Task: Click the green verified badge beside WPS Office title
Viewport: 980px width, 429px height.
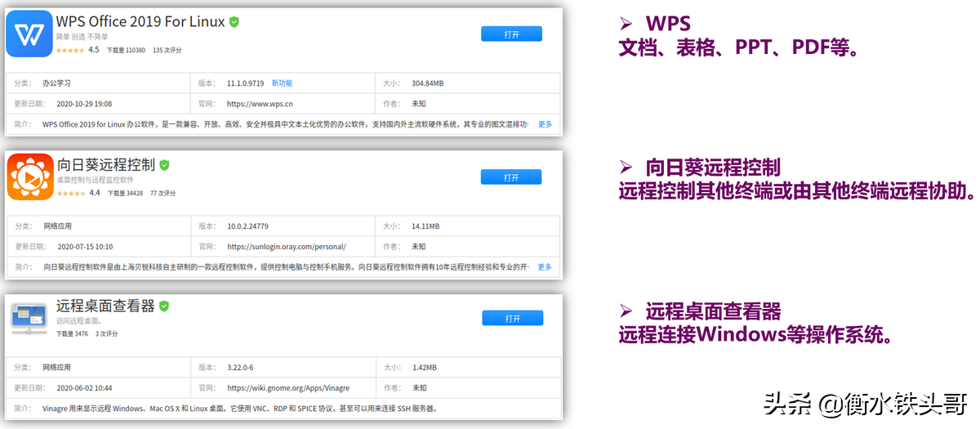Action: [x=234, y=22]
